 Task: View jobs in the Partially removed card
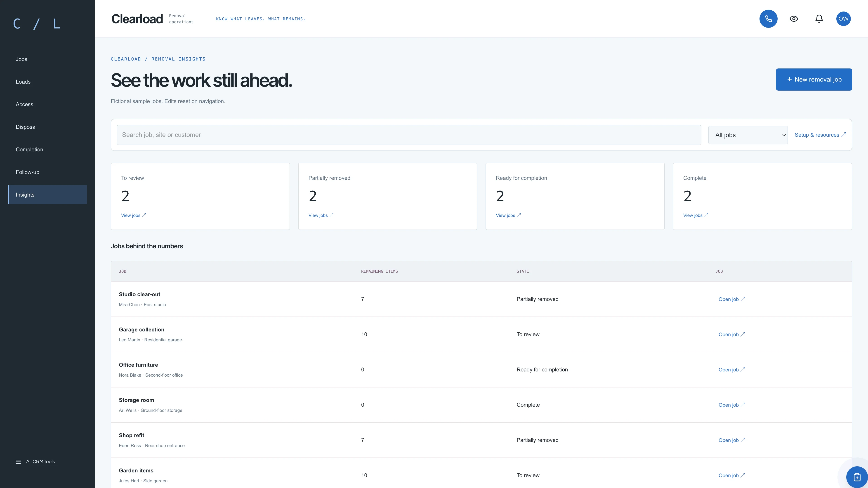(321, 216)
